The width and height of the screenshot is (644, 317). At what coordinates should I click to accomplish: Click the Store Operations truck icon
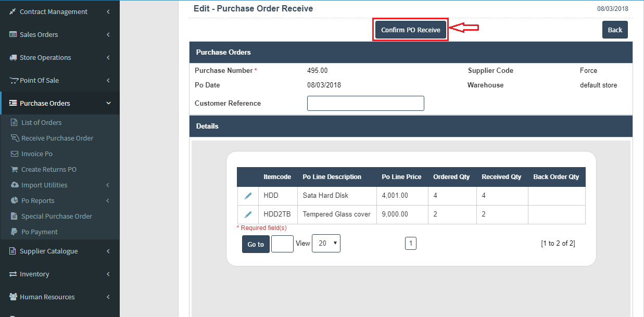pos(13,58)
